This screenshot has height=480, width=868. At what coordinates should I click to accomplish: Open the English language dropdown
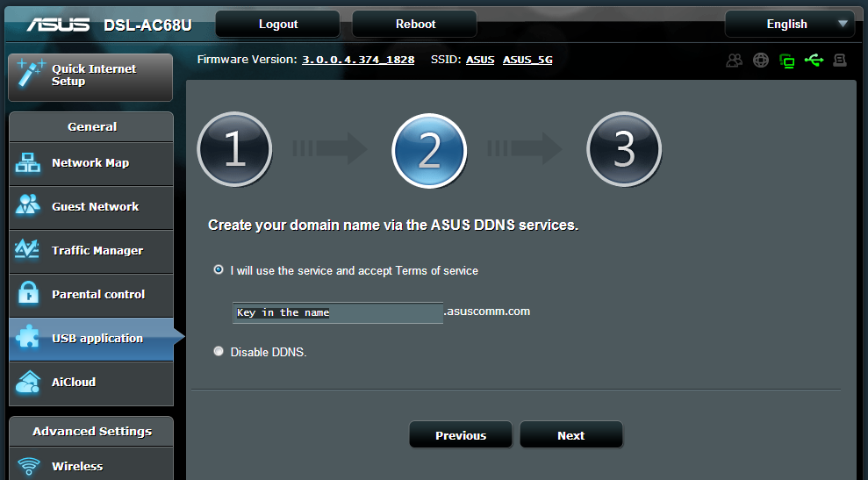coord(790,24)
